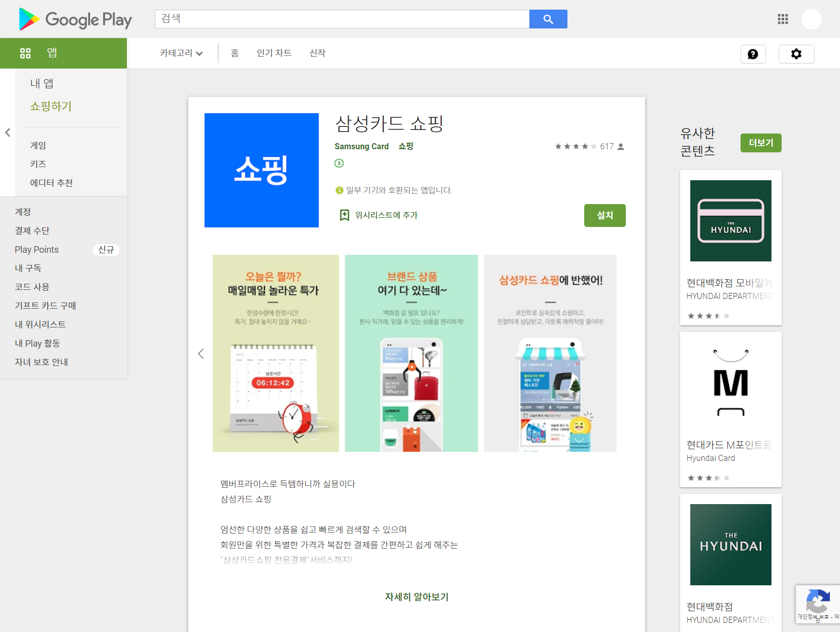This screenshot has width=840, height=632.
Task: Open the 키즈 category
Action: pos(38,164)
